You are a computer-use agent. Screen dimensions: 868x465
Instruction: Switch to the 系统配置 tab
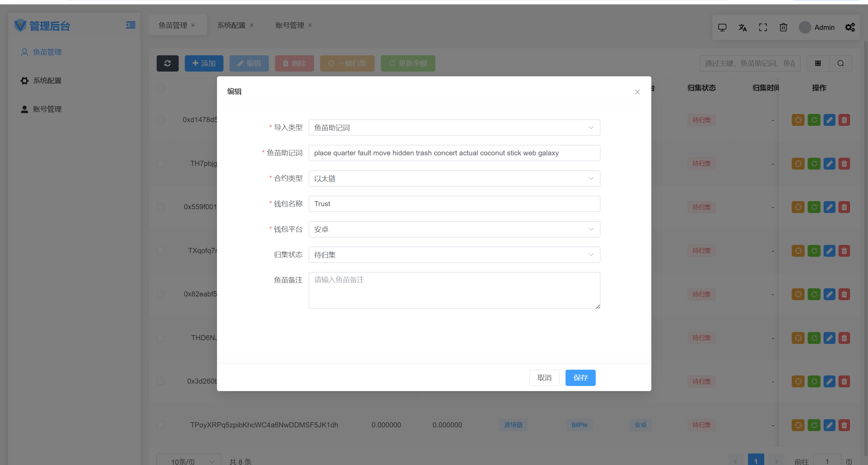click(x=231, y=25)
